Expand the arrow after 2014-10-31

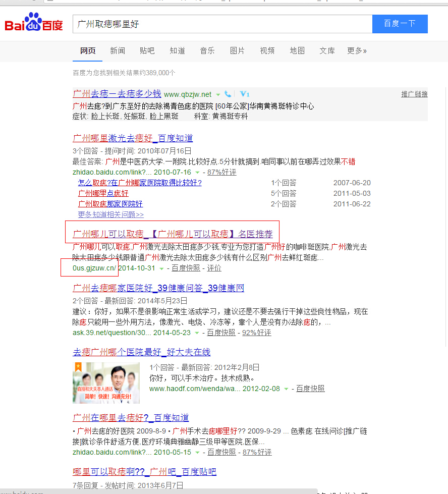161,268
